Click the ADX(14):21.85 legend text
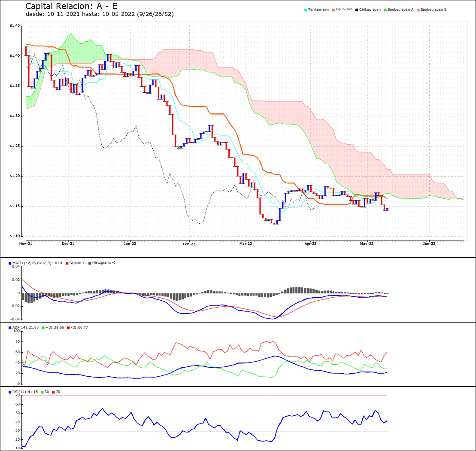The width and height of the screenshot is (476, 451). click(x=25, y=327)
